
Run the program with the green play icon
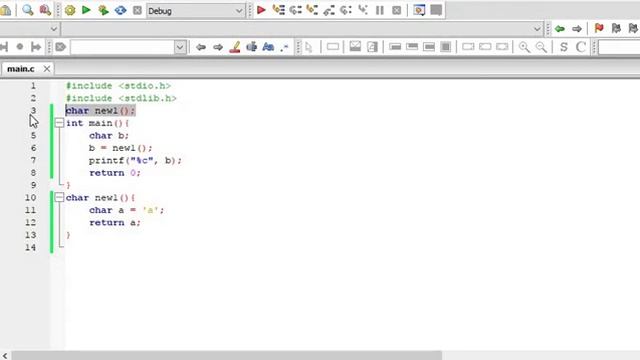tap(86, 10)
